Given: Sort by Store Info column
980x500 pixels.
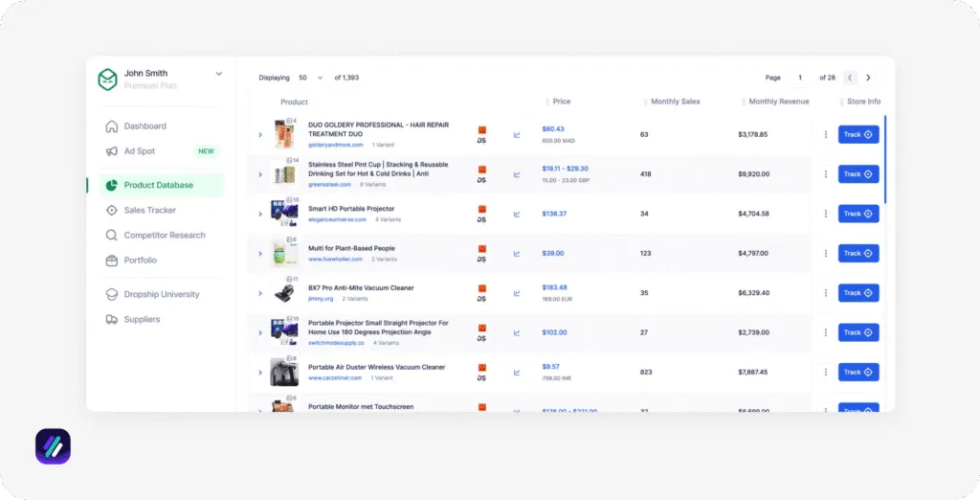Looking at the screenshot, I should pos(860,102).
